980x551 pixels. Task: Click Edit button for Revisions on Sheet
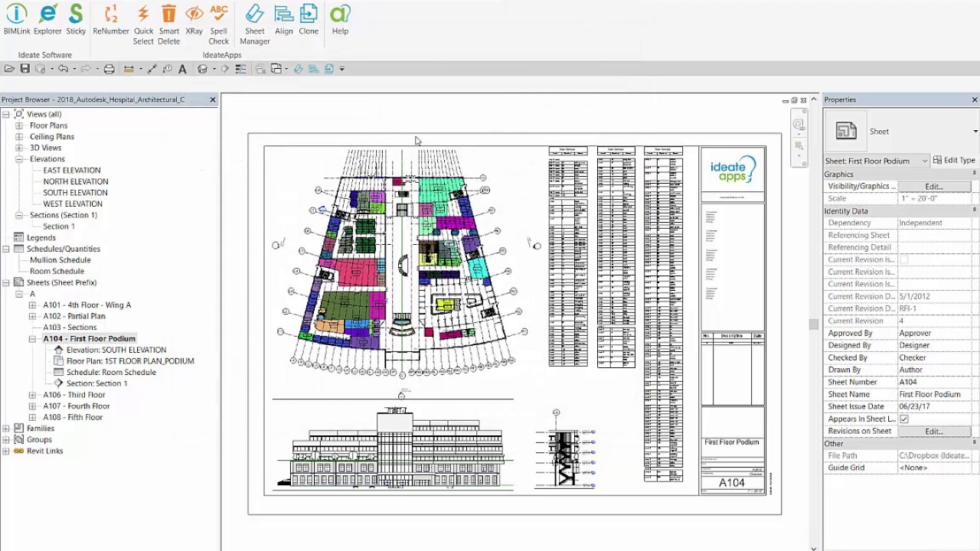click(934, 431)
